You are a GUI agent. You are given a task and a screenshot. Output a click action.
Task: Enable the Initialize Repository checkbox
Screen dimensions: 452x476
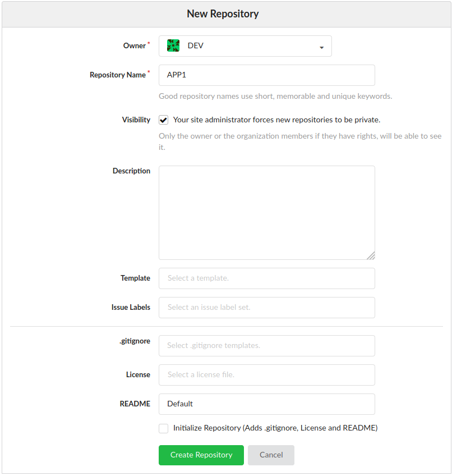click(x=164, y=428)
